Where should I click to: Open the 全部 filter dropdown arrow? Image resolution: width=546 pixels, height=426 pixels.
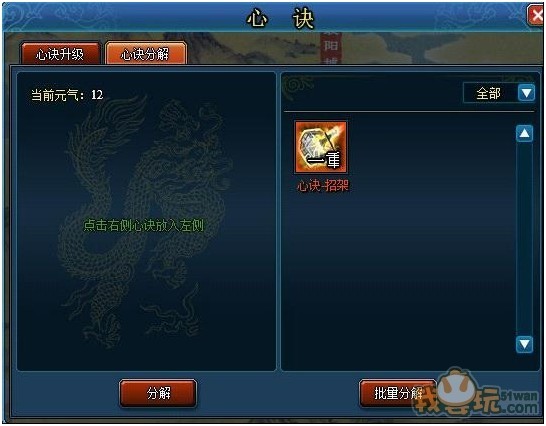click(x=526, y=93)
